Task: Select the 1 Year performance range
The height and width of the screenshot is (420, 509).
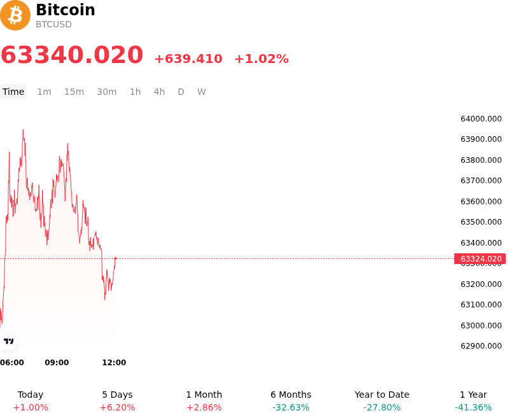Action: pos(473,401)
